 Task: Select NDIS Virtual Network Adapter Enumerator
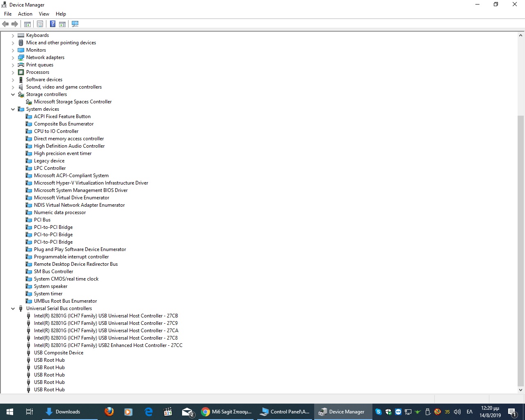pos(79,205)
